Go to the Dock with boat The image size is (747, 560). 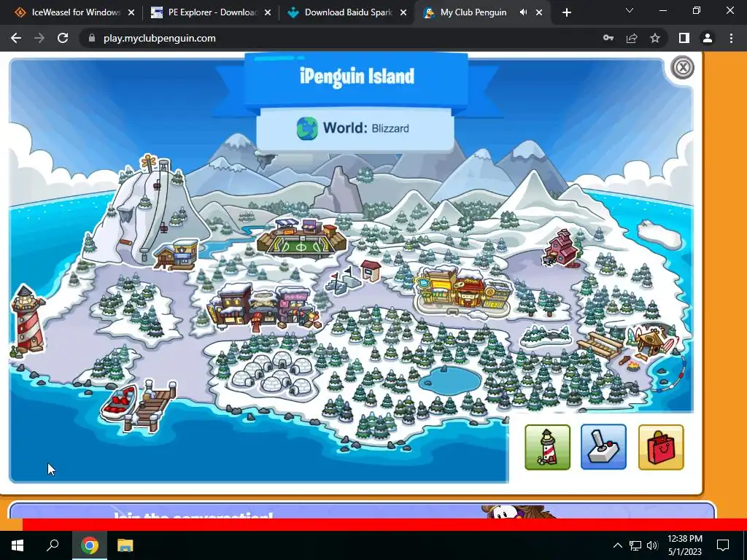[x=138, y=405]
